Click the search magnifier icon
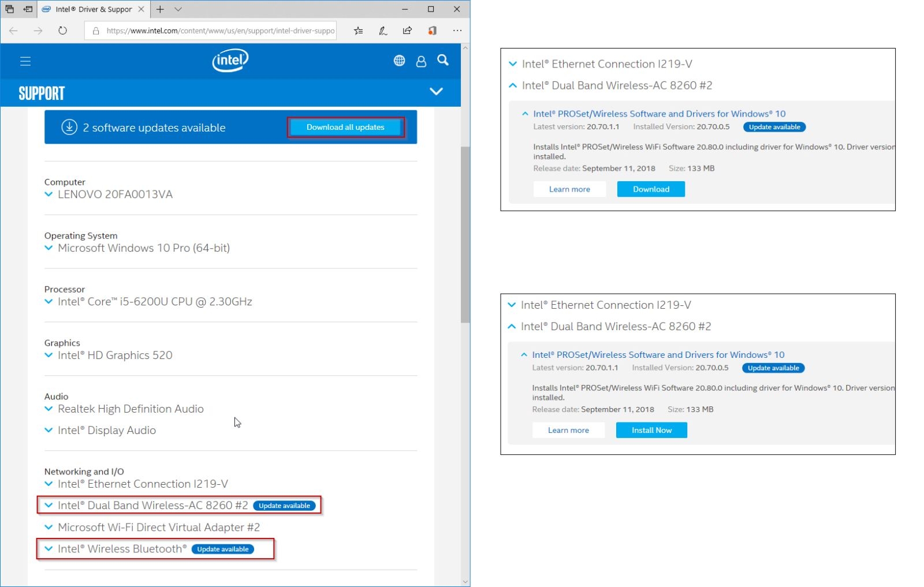924x587 pixels. 443,60
